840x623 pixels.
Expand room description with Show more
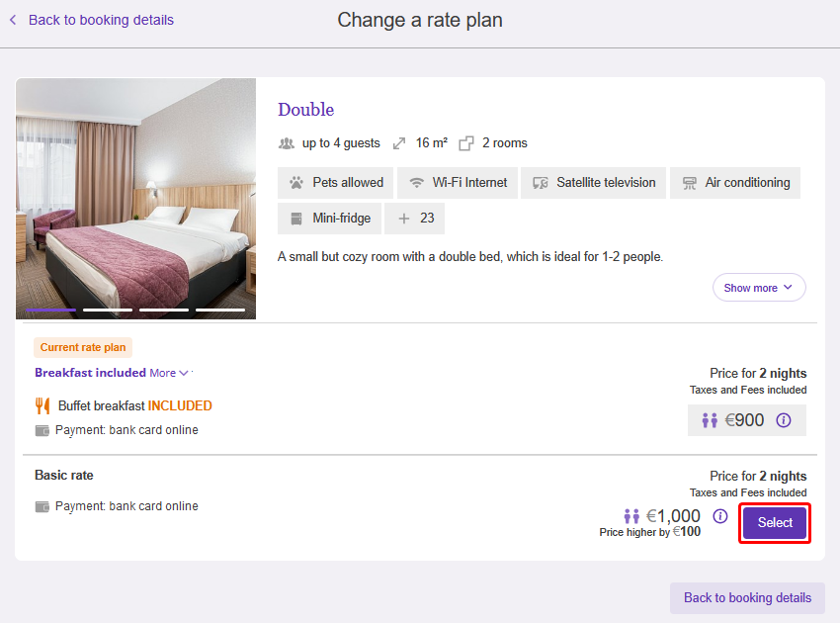pos(758,288)
